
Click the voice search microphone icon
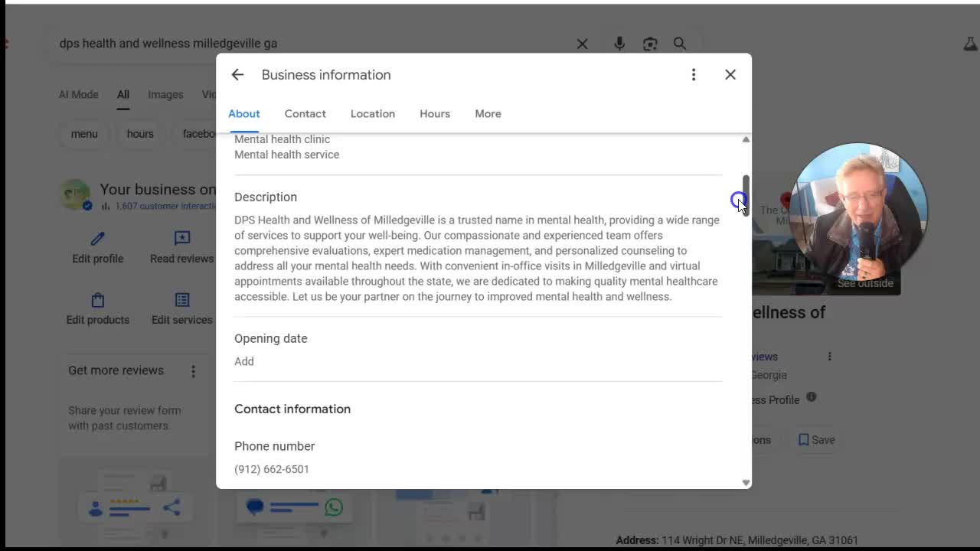[x=619, y=44]
